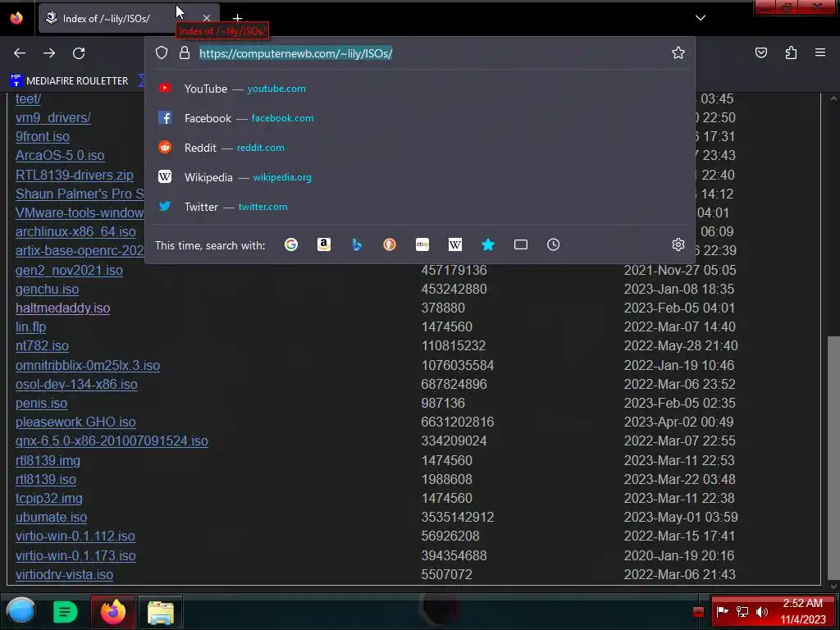Image resolution: width=840 pixels, height=630 pixels.
Task: Download 9front.iso
Action: pos(43,137)
